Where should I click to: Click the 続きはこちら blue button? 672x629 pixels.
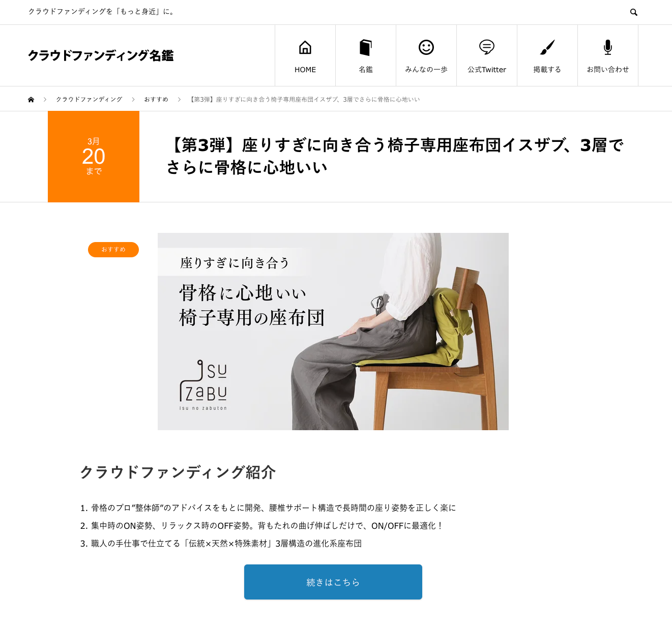pos(333,582)
